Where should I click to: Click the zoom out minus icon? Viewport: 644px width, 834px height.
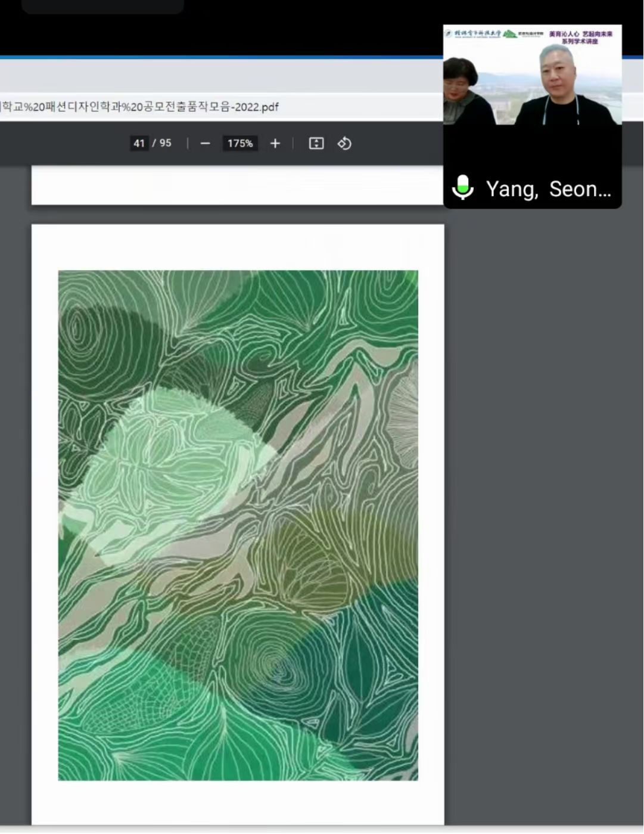tap(205, 144)
